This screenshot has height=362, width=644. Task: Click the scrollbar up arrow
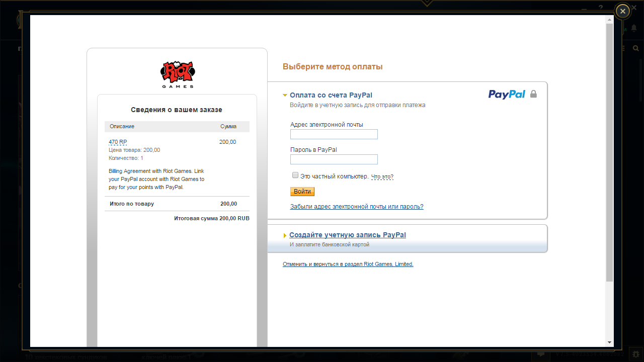pyautogui.click(x=609, y=20)
